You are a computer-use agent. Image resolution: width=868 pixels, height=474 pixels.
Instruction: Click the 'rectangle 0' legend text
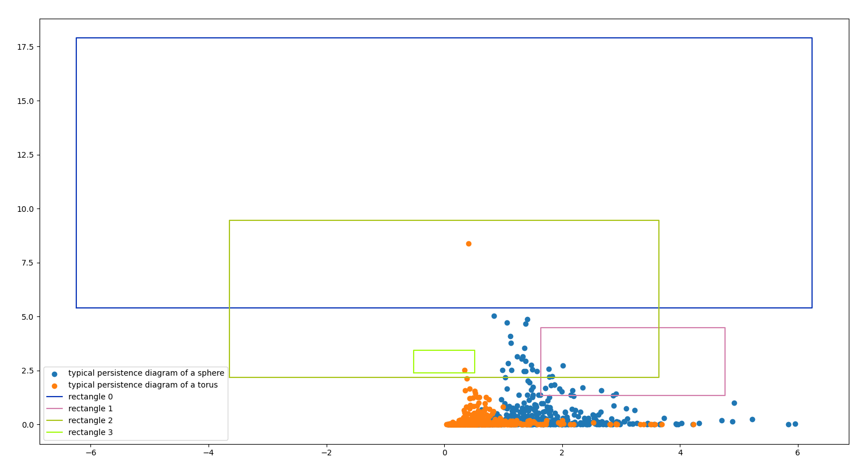tap(90, 397)
